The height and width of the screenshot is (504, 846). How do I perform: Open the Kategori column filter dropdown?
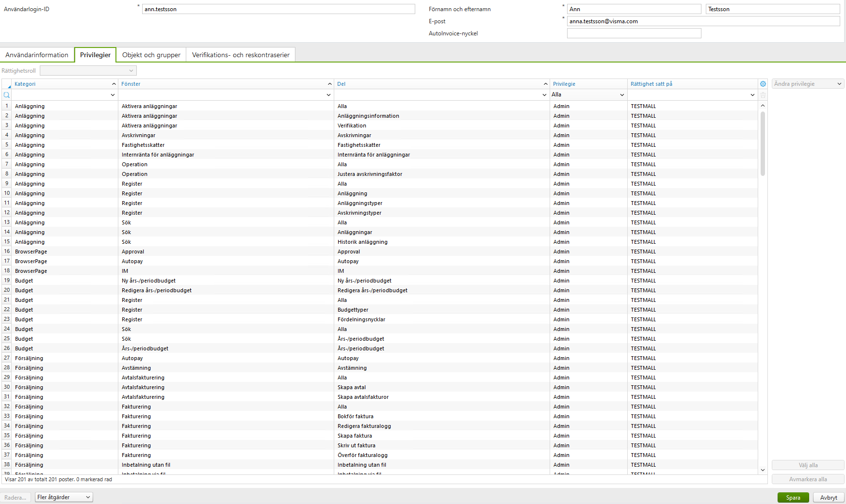(113, 94)
